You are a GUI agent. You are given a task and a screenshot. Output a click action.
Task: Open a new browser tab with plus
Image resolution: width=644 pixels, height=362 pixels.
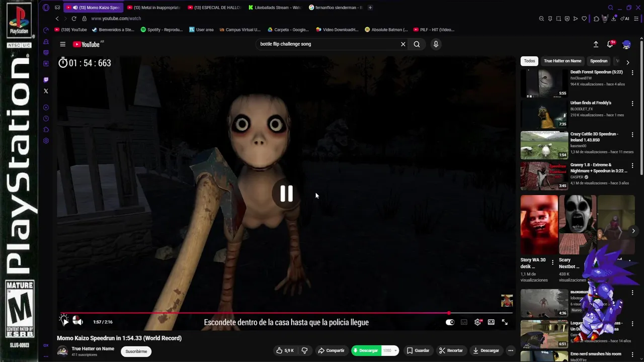pyautogui.click(x=370, y=8)
